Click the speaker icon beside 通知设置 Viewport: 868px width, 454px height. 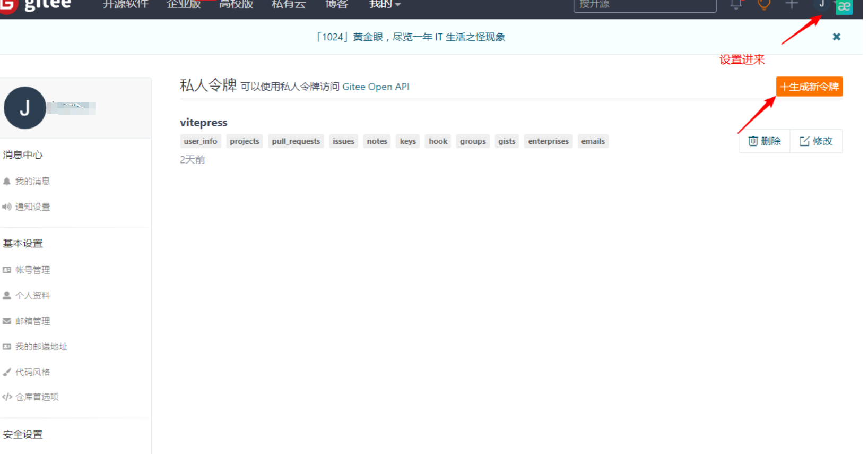coord(7,207)
